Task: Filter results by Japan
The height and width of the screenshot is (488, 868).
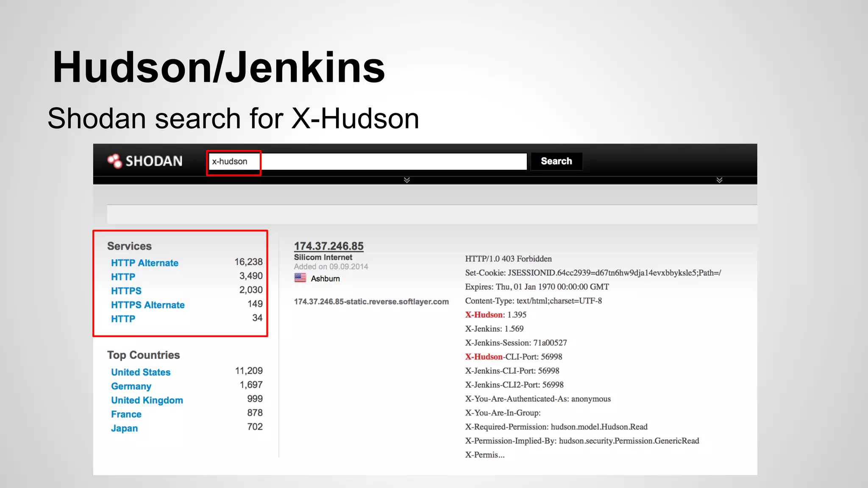Action: pos(124,428)
